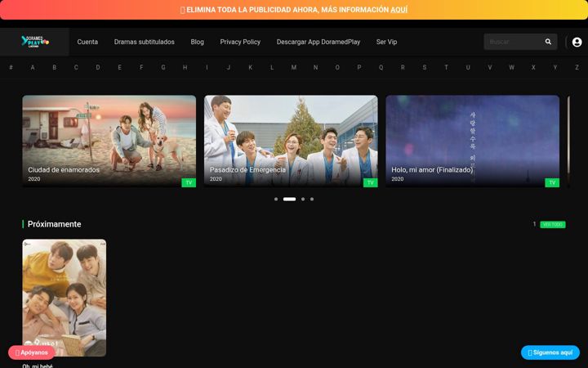The height and width of the screenshot is (368, 588).
Task: Click the TV badge on Holo, mi amor
Action: 552,182
